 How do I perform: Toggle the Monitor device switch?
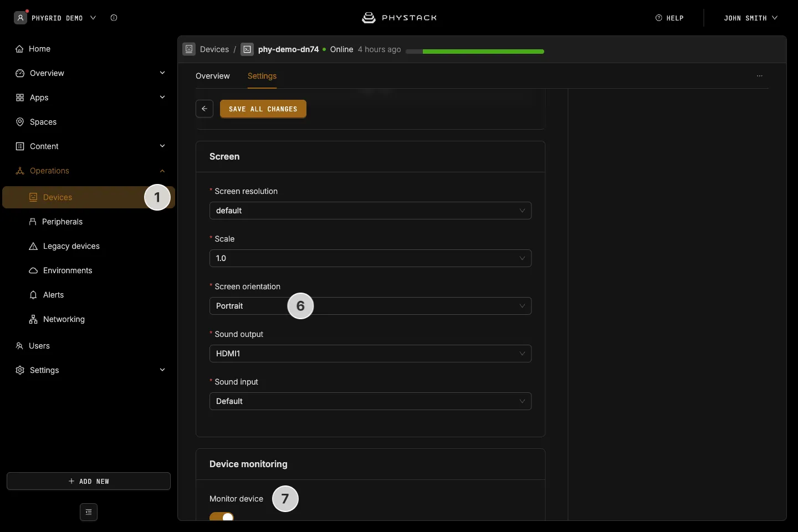[222, 516]
